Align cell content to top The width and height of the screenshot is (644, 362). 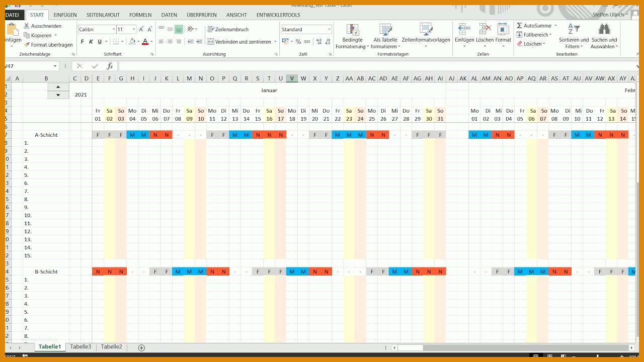click(x=162, y=29)
